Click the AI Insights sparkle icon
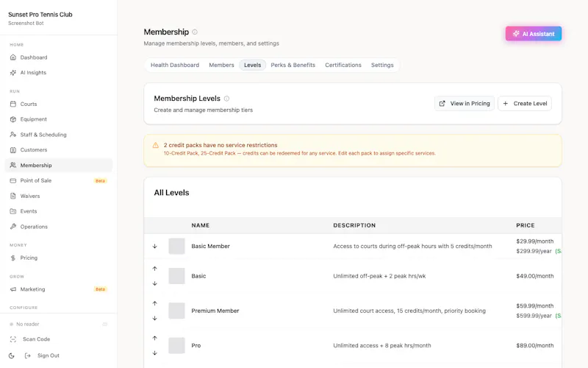The image size is (588, 368). tap(13, 72)
